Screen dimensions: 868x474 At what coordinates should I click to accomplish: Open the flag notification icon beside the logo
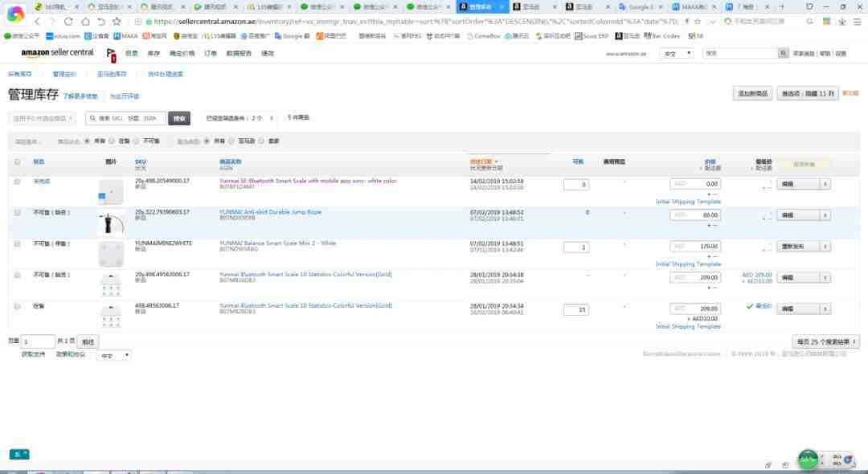click(x=111, y=54)
